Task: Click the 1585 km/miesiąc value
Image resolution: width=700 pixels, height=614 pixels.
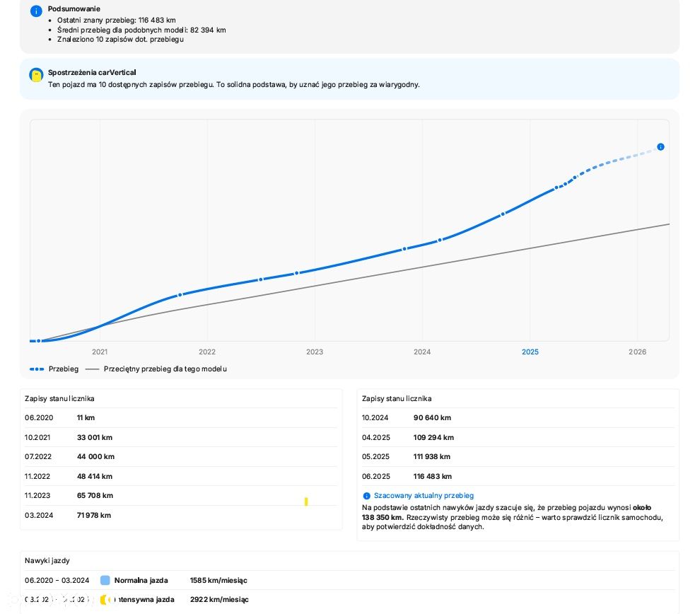Action: [218, 581]
